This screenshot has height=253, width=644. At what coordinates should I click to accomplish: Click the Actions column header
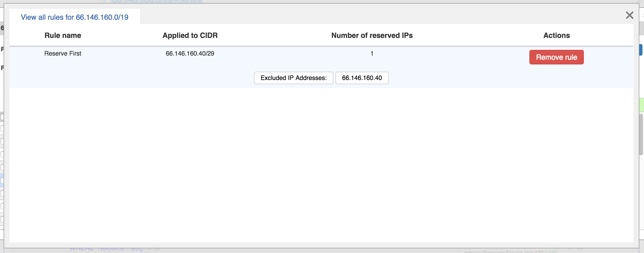click(556, 35)
